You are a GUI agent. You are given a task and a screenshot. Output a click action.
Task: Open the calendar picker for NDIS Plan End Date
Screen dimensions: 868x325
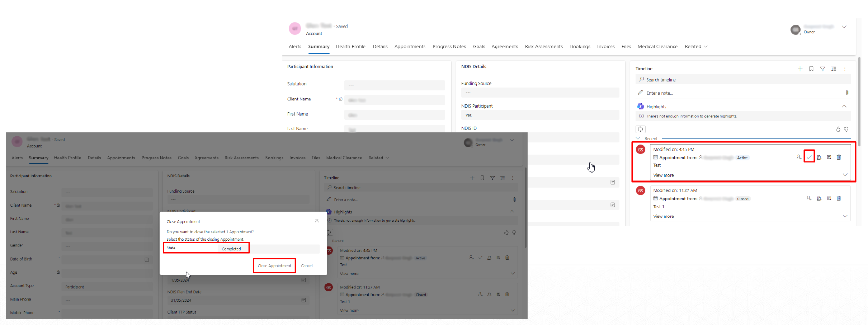[x=303, y=300]
